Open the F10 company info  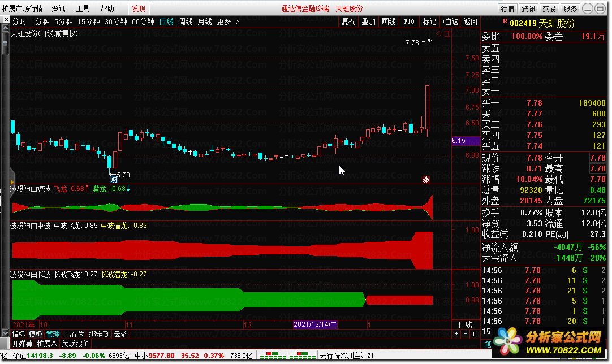409,22
